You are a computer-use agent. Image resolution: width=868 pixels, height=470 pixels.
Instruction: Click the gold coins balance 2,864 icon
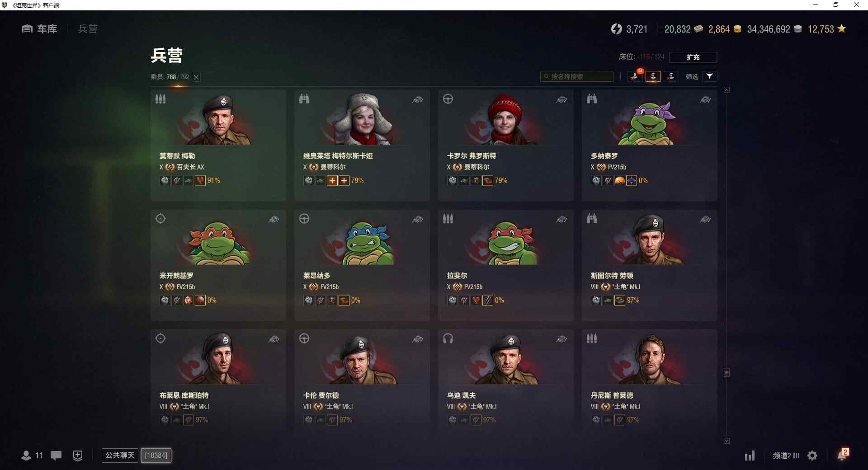coord(737,29)
